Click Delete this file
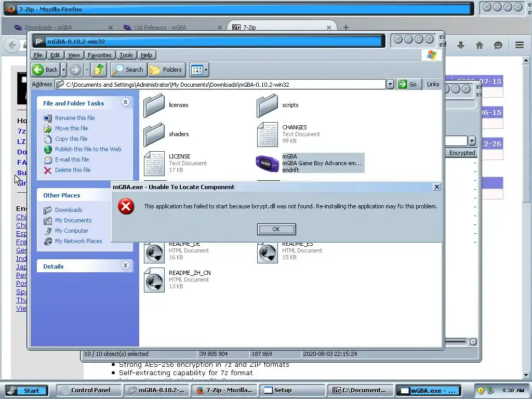The image size is (532, 399). (x=73, y=170)
